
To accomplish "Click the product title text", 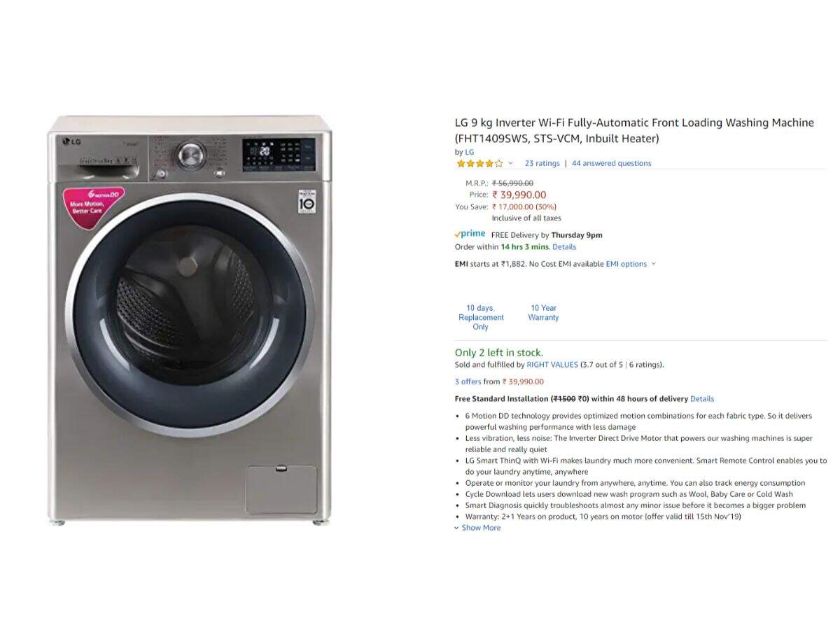I will [x=634, y=130].
